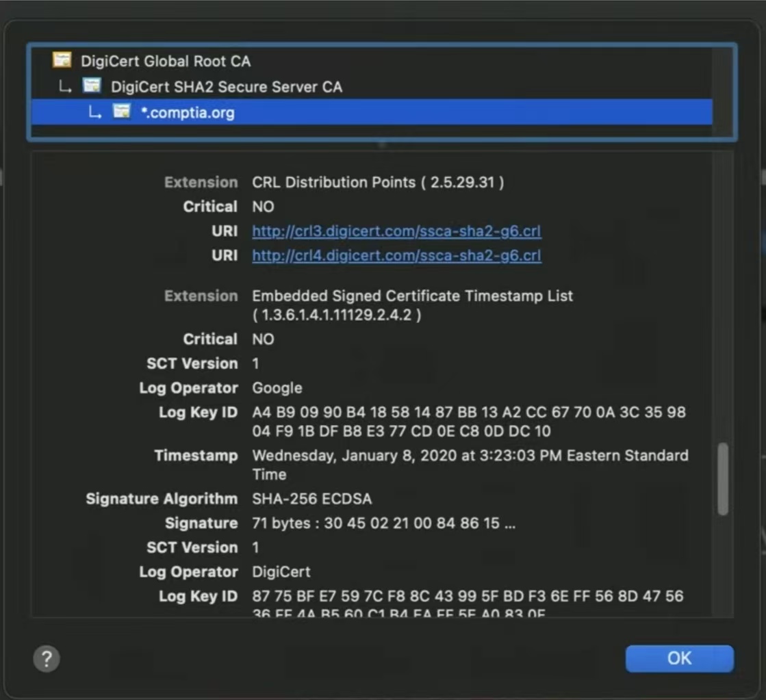The width and height of the screenshot is (766, 700).
Task: Open the crl3.digicert.com CRL link
Action: pos(396,231)
